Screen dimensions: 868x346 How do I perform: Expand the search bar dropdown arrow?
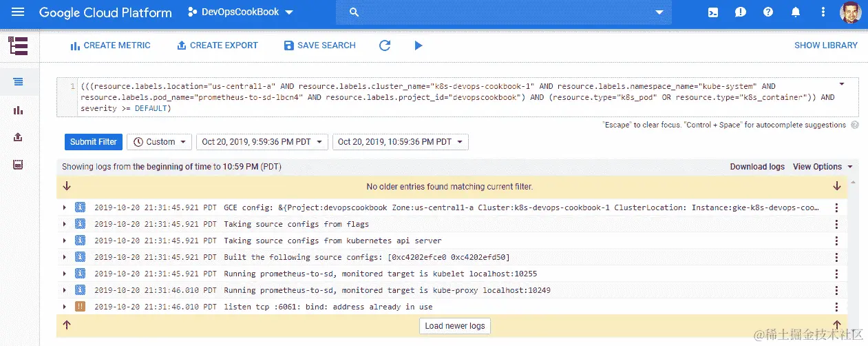click(x=659, y=12)
